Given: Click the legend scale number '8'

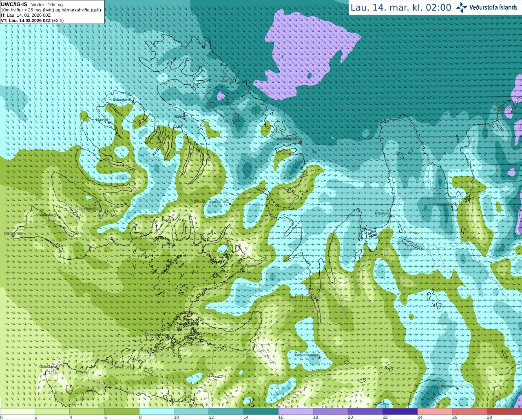Looking at the screenshot, I should click(140, 417).
